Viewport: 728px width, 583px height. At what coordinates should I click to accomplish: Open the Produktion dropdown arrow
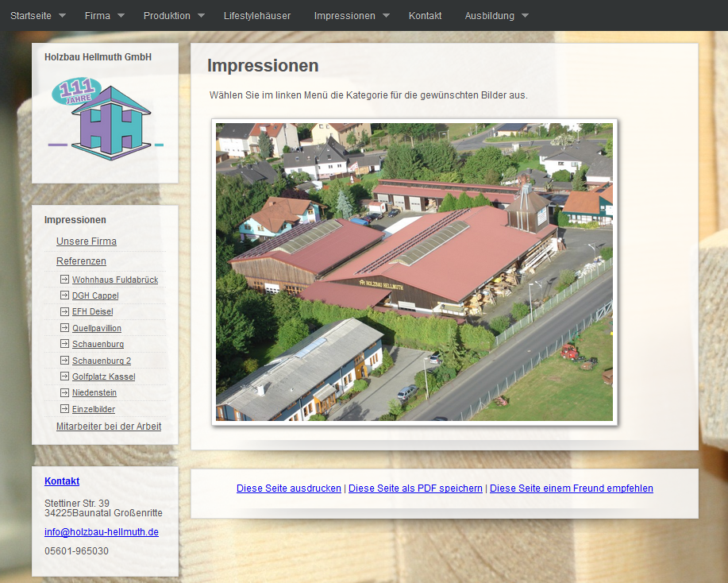tap(201, 16)
